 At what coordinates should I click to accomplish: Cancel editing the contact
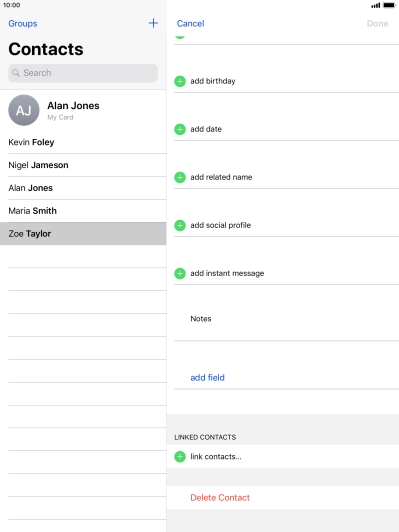pyautogui.click(x=190, y=23)
